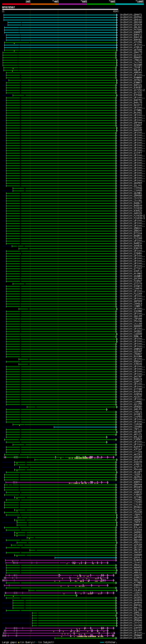Select label UniRef100_B9P672

[131, 35]
